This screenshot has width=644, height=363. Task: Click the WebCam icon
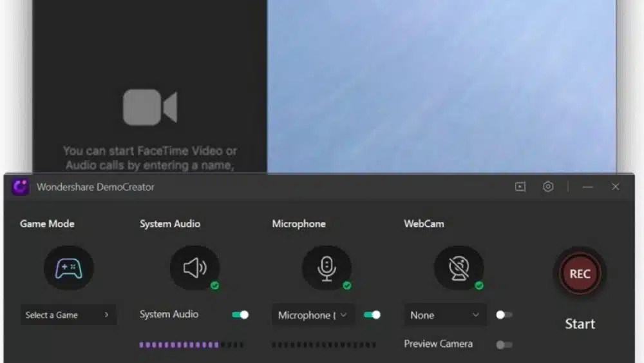(x=459, y=268)
